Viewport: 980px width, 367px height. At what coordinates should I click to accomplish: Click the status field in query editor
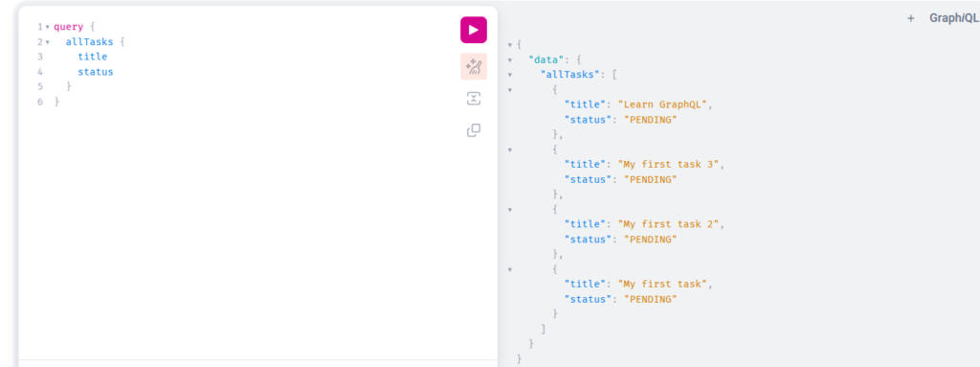96,72
